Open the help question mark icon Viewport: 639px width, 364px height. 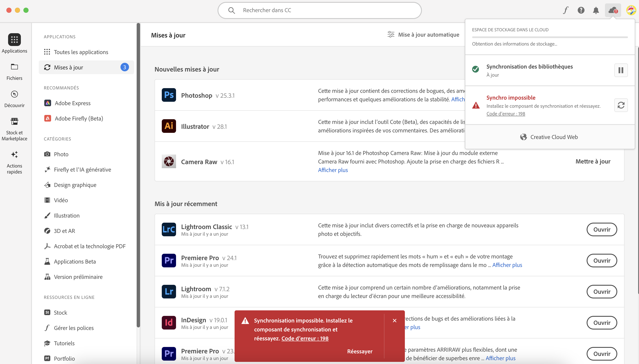tap(581, 10)
